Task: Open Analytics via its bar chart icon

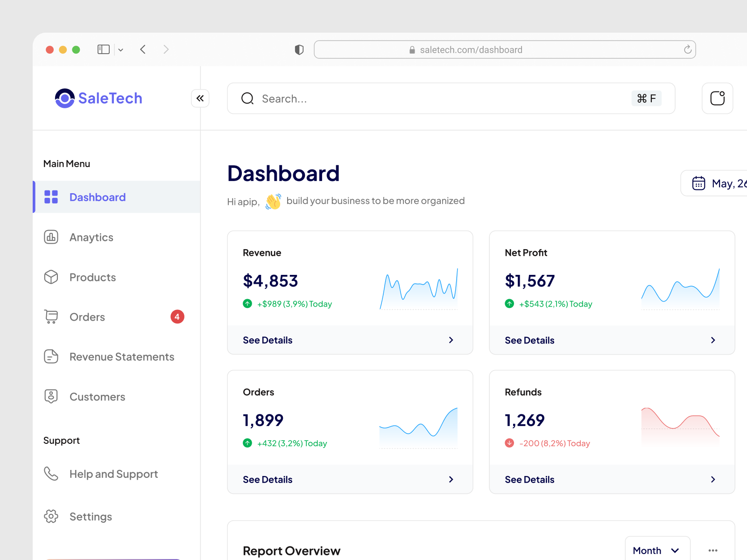Action: 51,237
